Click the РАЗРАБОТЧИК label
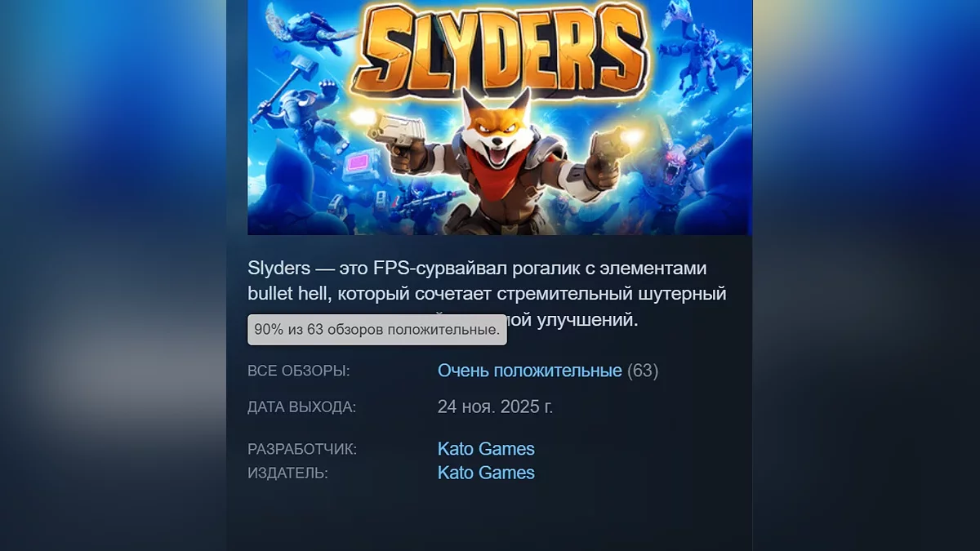The height and width of the screenshot is (551, 980). point(302,450)
